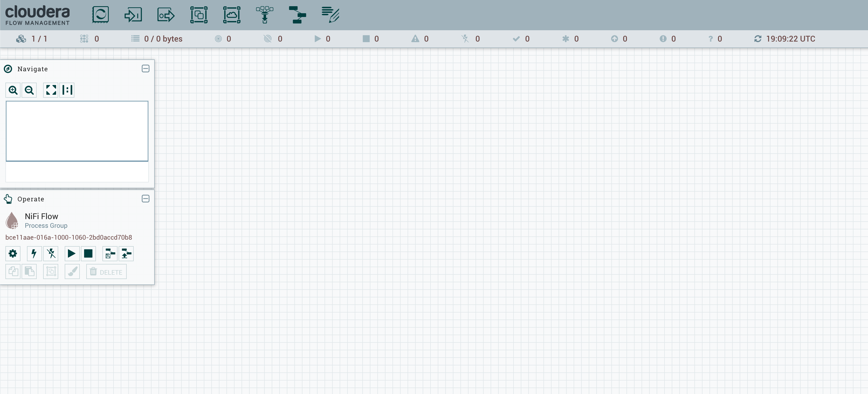
Task: Zoom in from the Navigate panel
Action: pos(13,90)
